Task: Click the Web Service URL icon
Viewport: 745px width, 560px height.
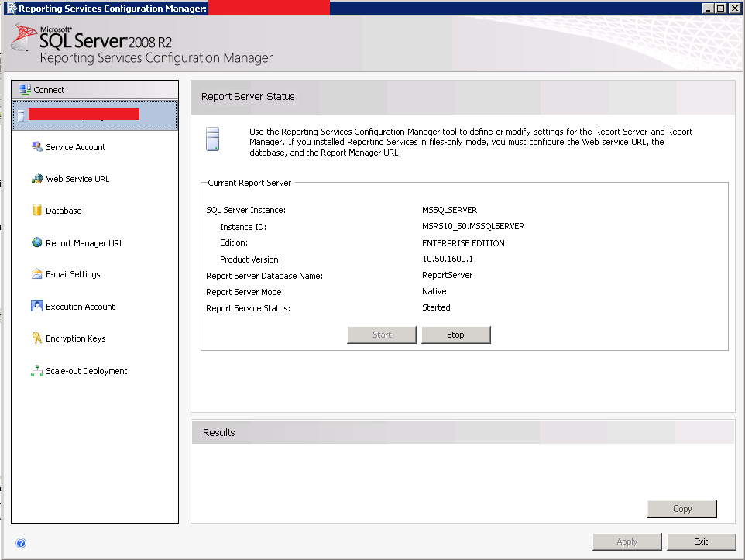Action: pyautogui.click(x=37, y=179)
